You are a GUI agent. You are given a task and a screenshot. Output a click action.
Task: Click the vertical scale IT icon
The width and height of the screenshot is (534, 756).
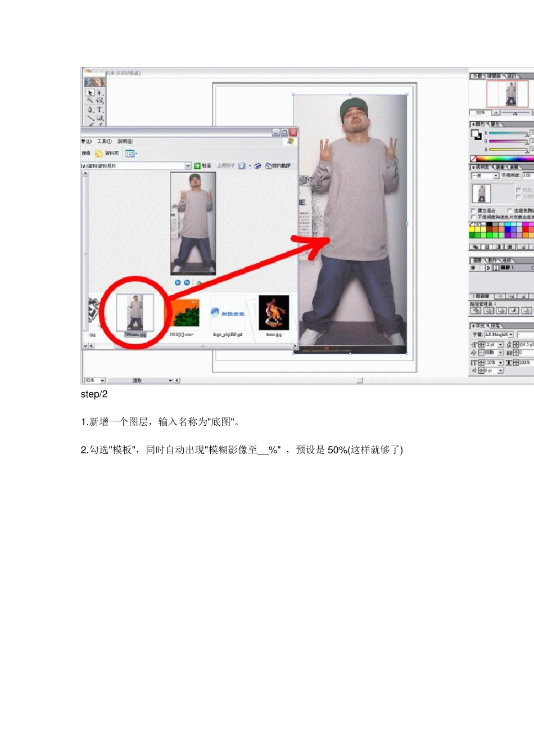(x=474, y=363)
